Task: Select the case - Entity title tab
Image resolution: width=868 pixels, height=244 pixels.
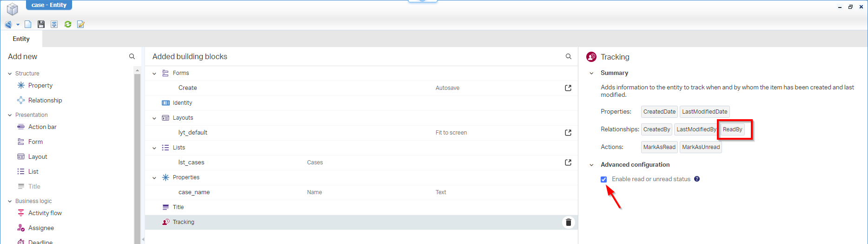Action: 49,5
